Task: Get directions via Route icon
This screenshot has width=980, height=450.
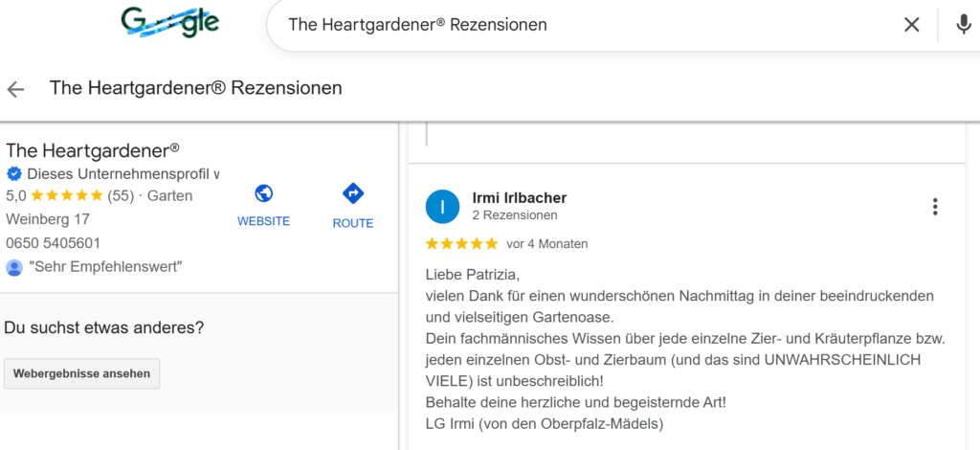Action: [x=353, y=193]
